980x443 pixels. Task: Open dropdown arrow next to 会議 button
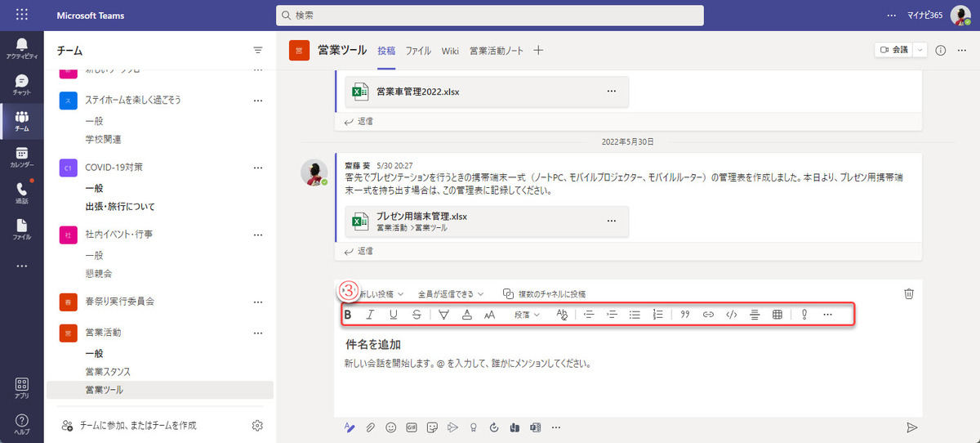click(x=921, y=50)
